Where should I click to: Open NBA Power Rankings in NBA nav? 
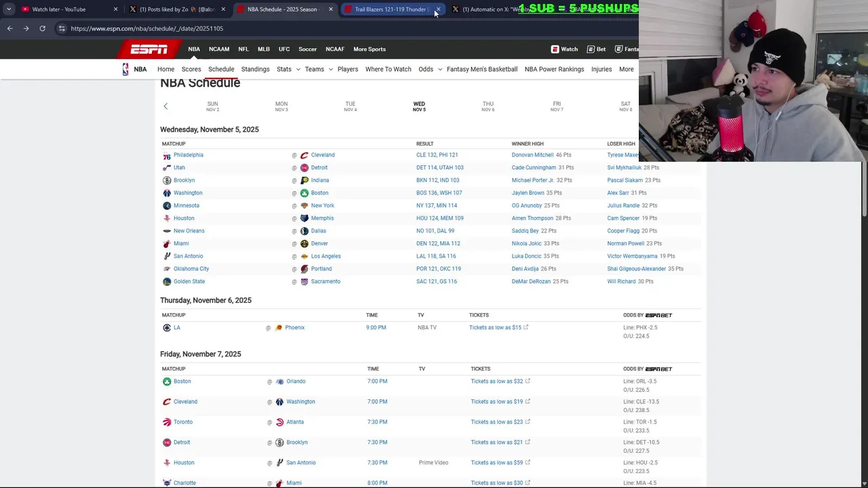(554, 69)
